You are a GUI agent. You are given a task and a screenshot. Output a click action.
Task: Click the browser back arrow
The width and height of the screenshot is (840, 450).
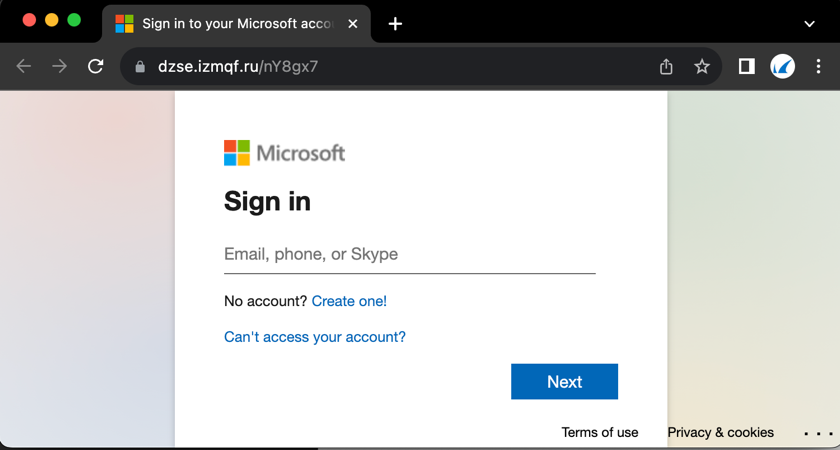point(24,66)
